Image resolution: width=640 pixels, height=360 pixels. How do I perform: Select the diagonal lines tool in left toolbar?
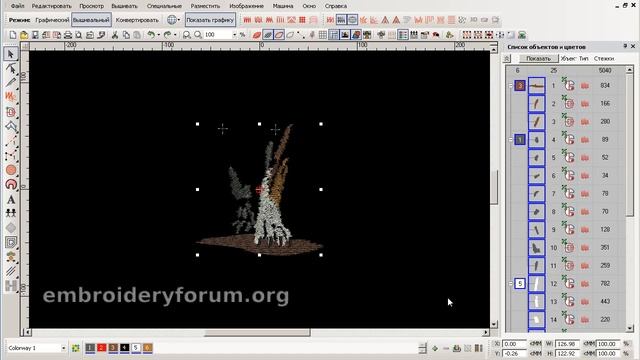(11, 271)
